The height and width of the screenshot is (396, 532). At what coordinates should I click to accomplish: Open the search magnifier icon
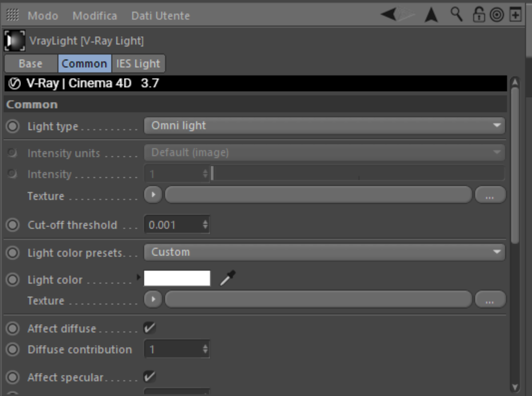pyautogui.click(x=457, y=14)
